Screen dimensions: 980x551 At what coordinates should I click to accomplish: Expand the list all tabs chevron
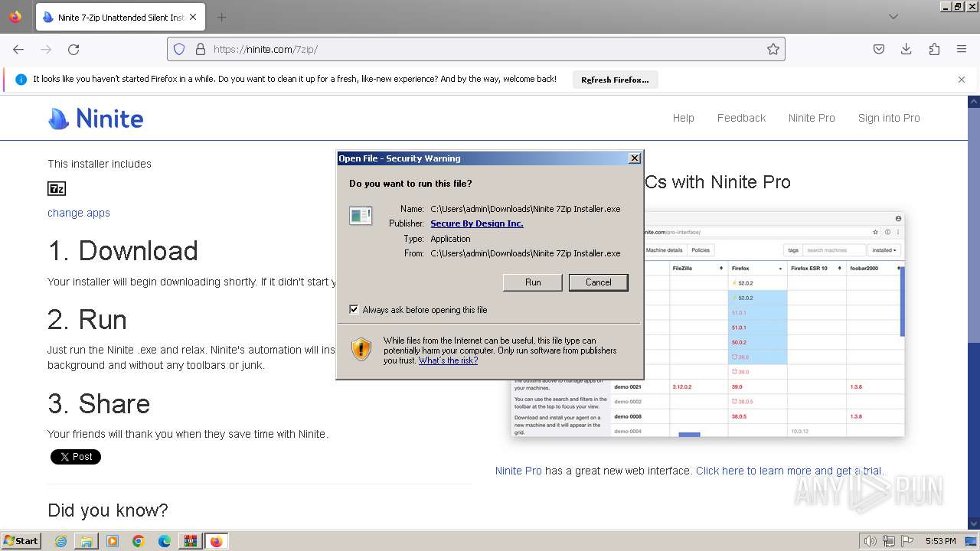tap(893, 17)
